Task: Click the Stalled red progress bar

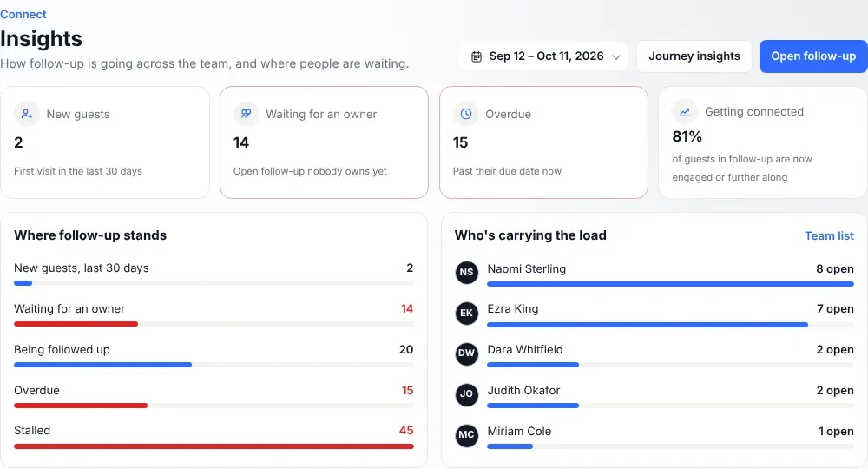Action: pos(214,446)
